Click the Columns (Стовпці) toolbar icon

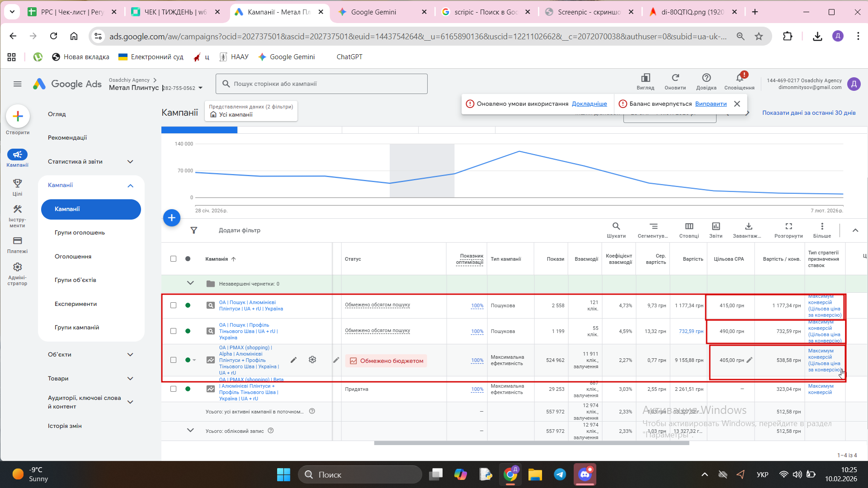[689, 226]
